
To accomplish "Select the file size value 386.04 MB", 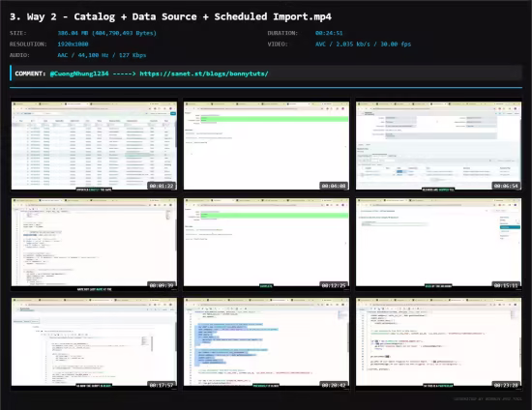I will coord(106,33).
